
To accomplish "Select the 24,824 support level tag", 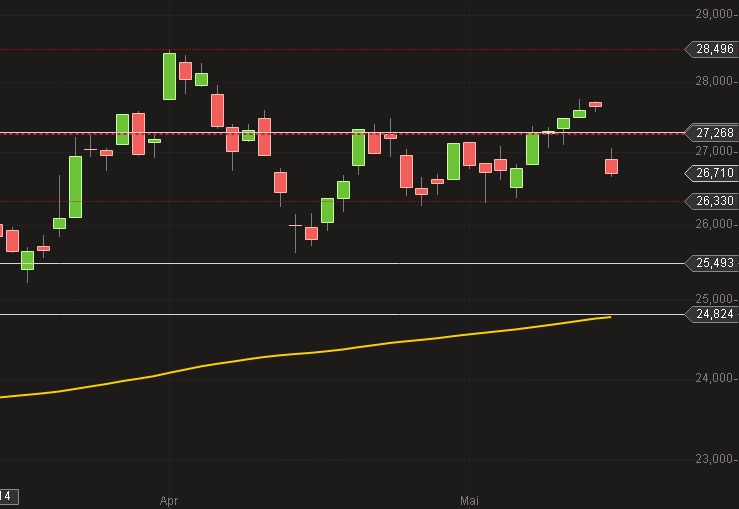I will 712,314.
